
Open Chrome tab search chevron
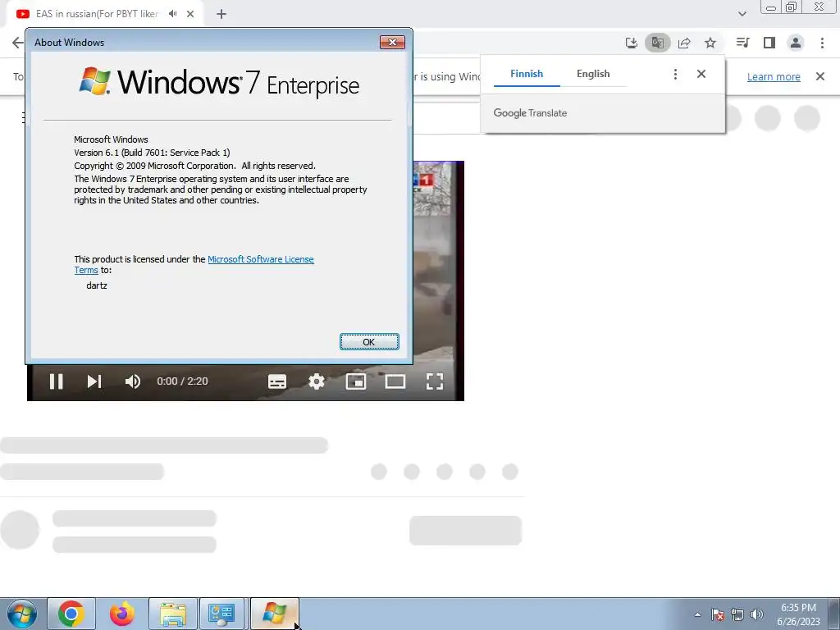[x=742, y=14]
